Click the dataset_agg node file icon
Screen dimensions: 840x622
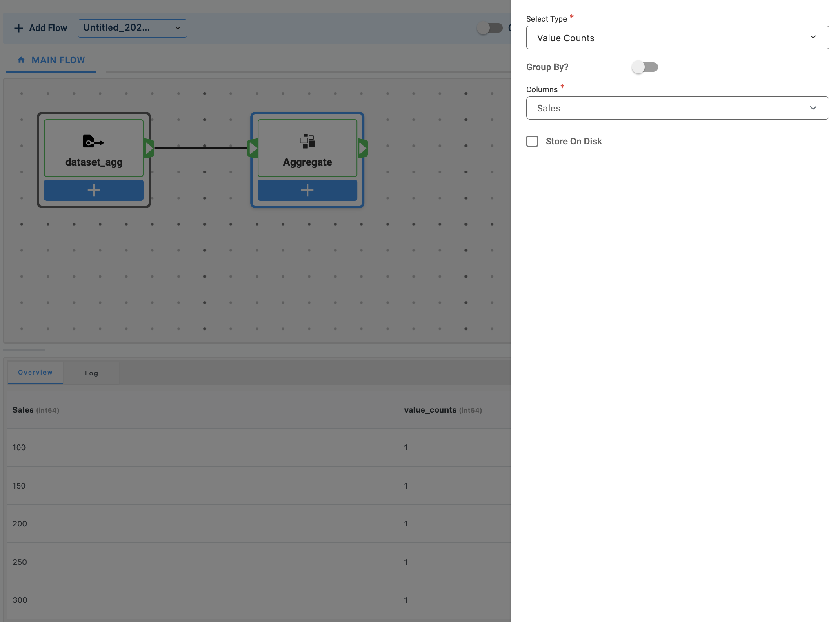pyautogui.click(x=93, y=142)
